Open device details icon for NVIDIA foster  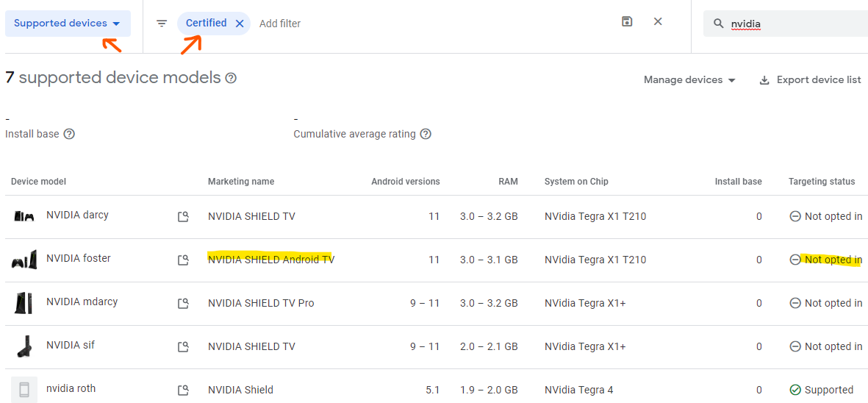[x=183, y=260]
